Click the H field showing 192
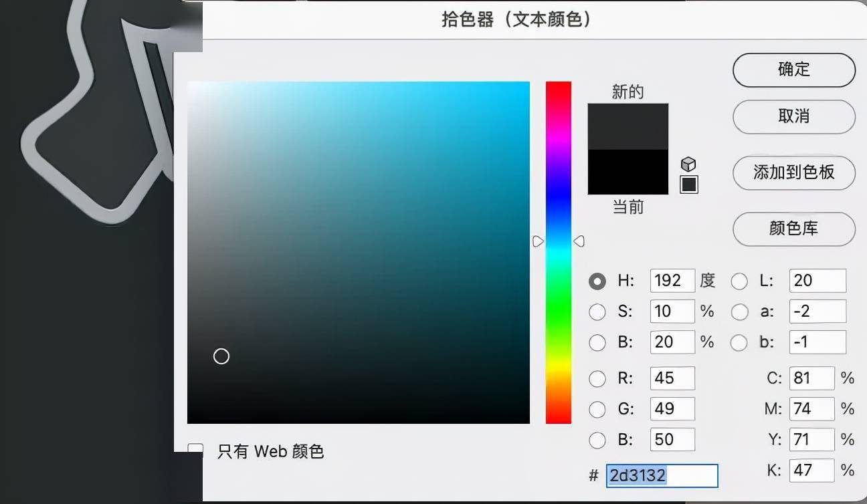Screen dimensions: 867x504 (672, 281)
